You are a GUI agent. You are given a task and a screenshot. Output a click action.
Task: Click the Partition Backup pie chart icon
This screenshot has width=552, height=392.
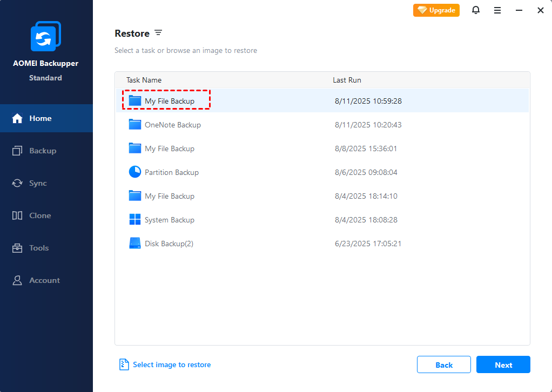pyautogui.click(x=135, y=172)
